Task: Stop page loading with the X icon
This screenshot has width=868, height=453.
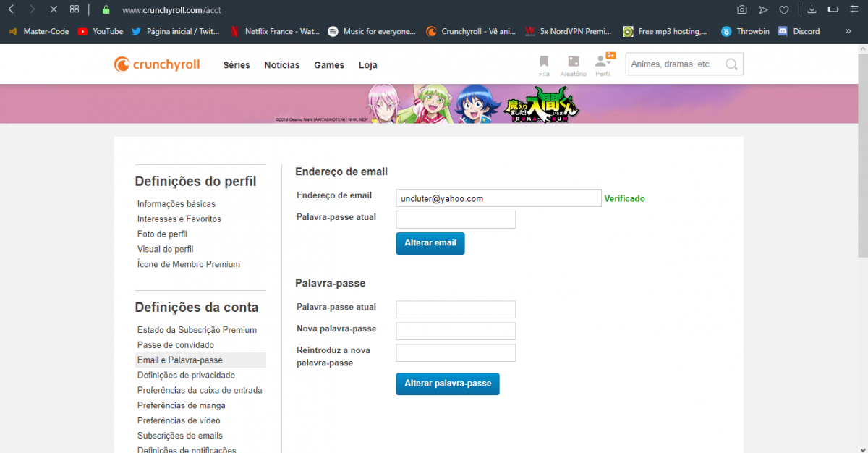Action: point(54,9)
